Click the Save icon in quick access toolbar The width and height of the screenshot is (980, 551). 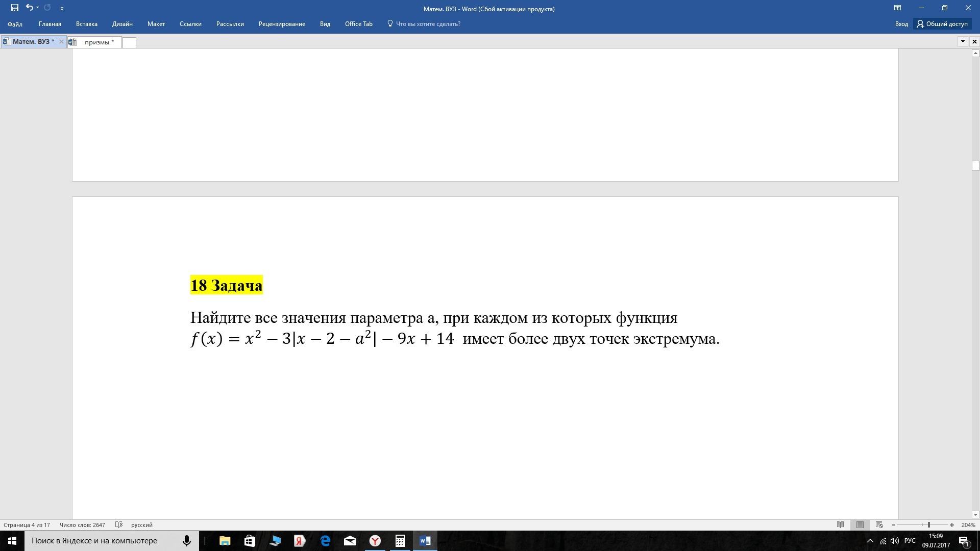pos(15,8)
